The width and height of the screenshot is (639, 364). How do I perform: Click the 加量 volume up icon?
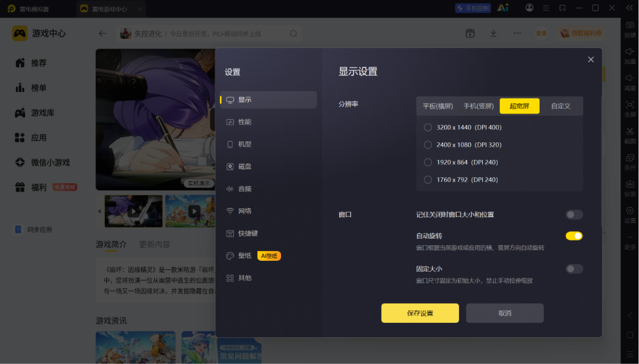pyautogui.click(x=630, y=51)
